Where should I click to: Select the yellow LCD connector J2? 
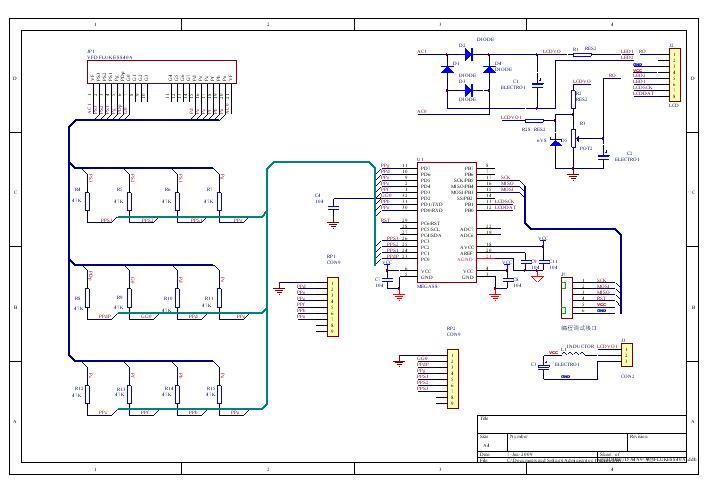coord(674,75)
